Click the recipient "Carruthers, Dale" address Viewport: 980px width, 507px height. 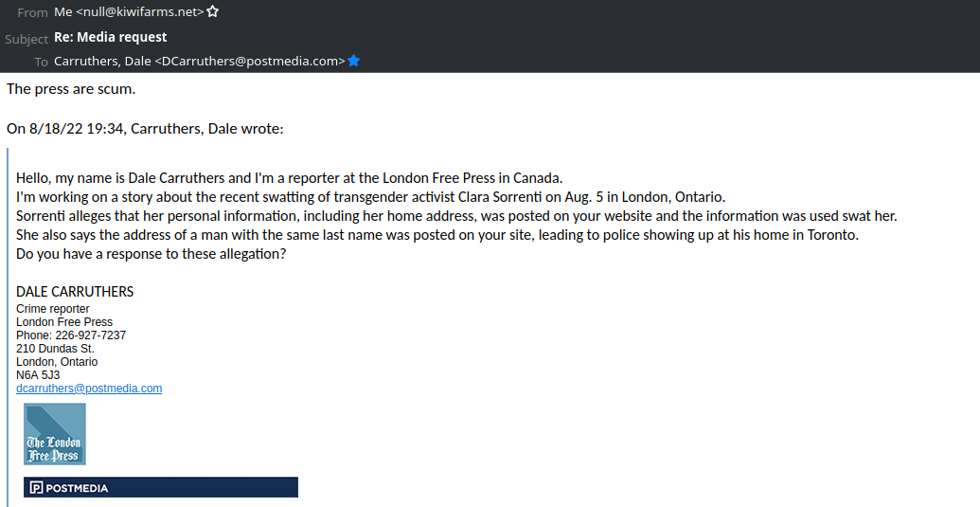pos(199,62)
